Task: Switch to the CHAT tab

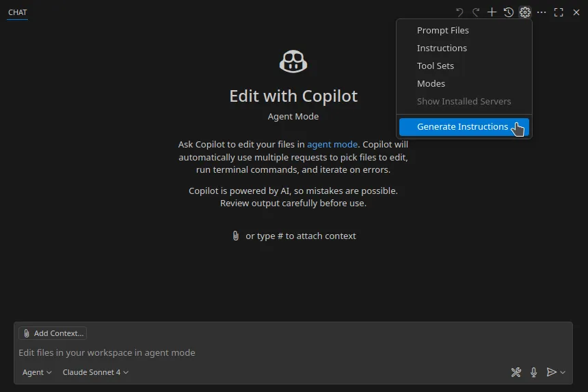Action: coord(18,12)
